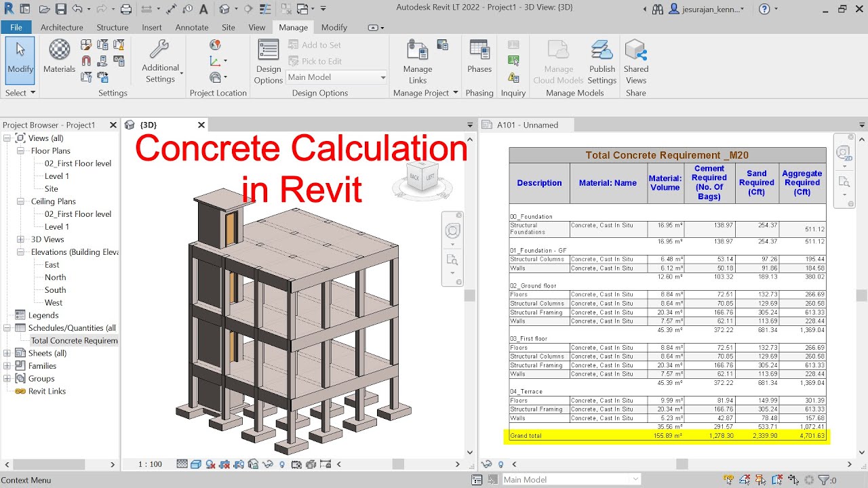The height and width of the screenshot is (488, 868).
Task: Toggle Reveal Hidden Elements lightbulb in 3D view bar
Action: point(281,464)
